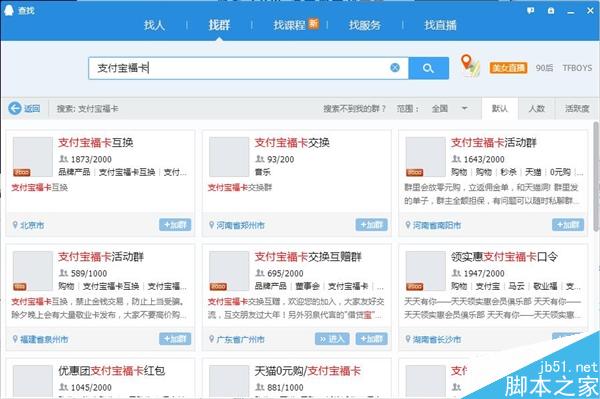Switch to the 找人 tab
Image resolution: width=600 pixels, height=399 pixels.
(154, 25)
